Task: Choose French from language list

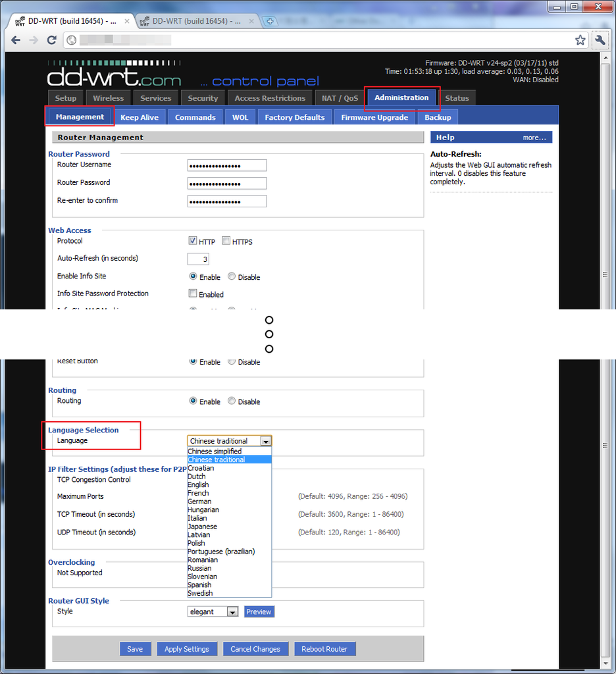Action: (229, 493)
